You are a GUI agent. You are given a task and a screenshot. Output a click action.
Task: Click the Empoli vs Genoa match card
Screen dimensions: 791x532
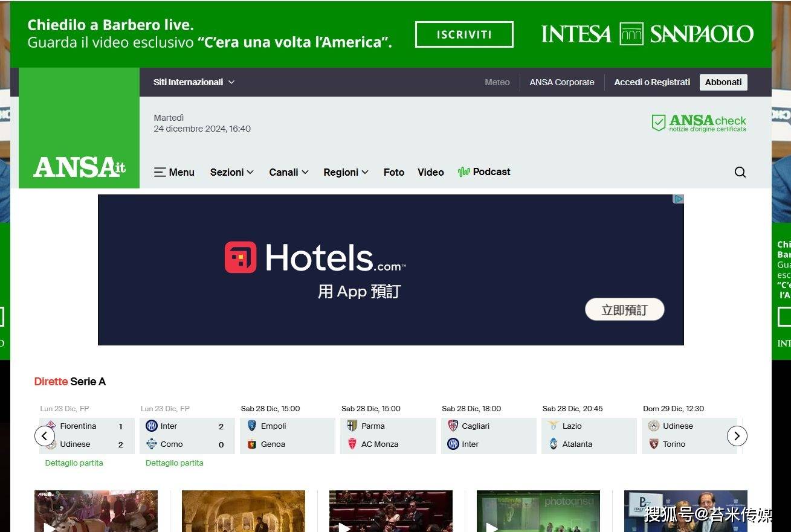288,435
